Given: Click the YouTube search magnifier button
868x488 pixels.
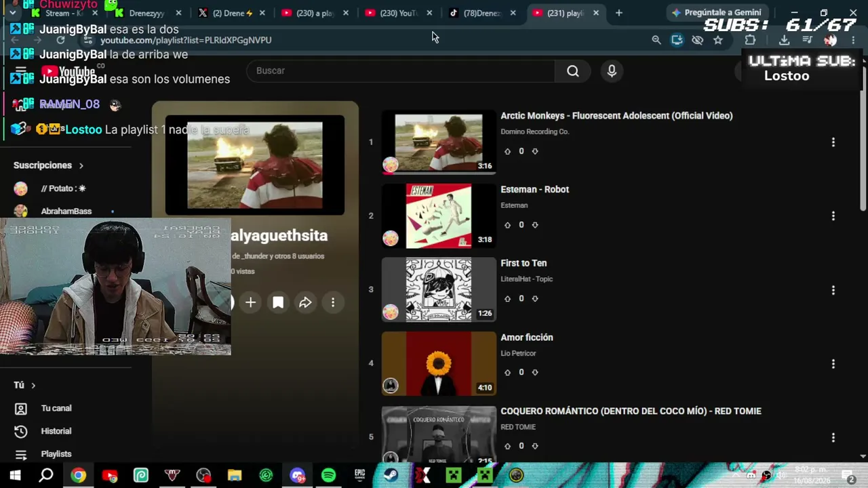Looking at the screenshot, I should coord(573,70).
